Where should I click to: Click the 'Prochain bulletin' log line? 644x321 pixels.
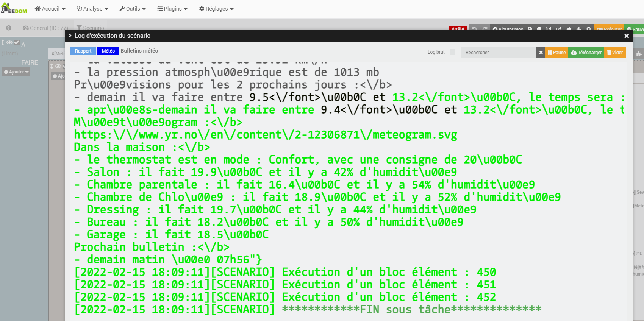(x=152, y=247)
